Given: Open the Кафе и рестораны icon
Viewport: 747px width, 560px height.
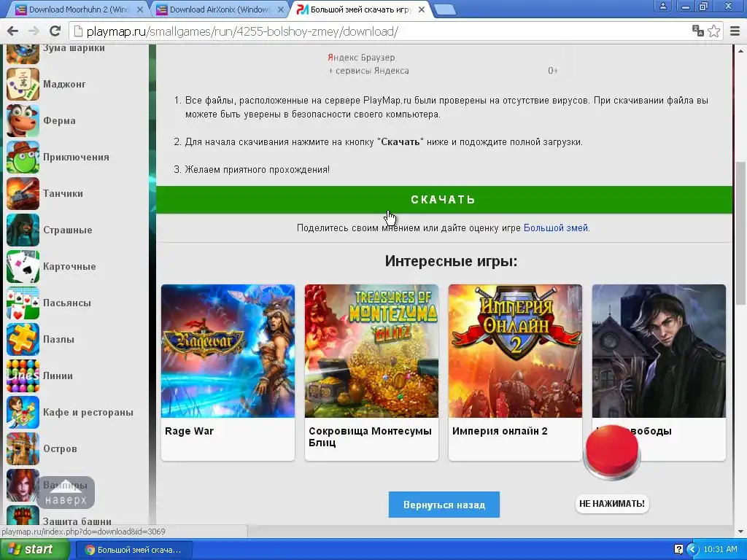Looking at the screenshot, I should [23, 413].
